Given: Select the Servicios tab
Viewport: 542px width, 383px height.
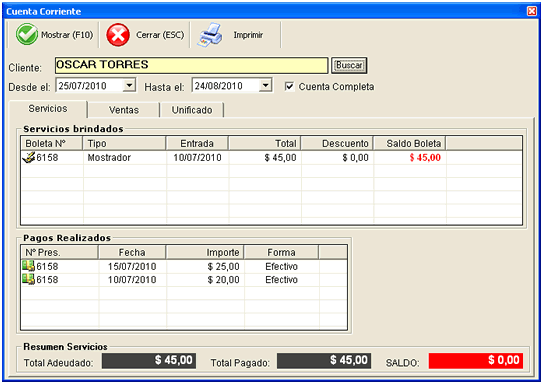Looking at the screenshot, I should tap(48, 109).
